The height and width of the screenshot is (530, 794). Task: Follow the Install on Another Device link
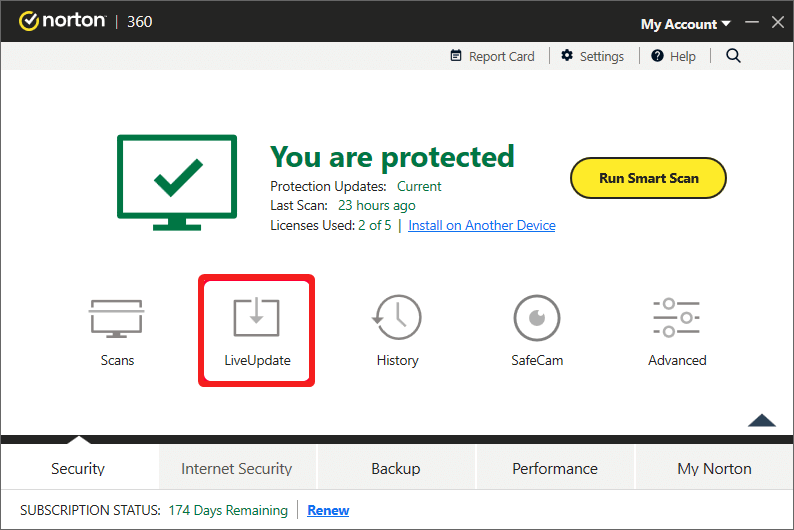482,225
